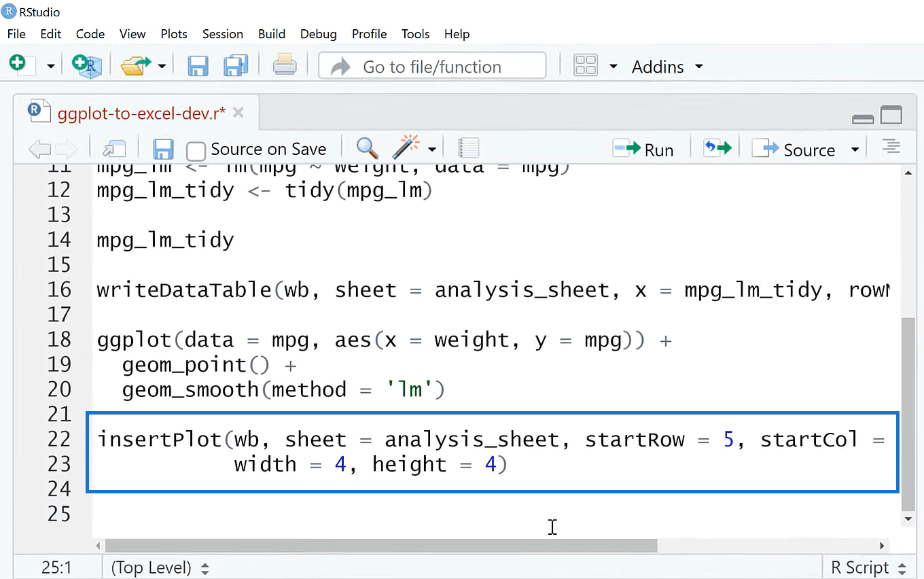Open the Help menu
This screenshot has height=579, width=924.
[457, 34]
